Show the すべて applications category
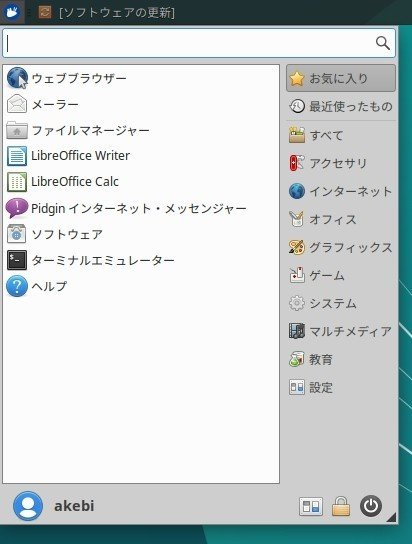The height and width of the screenshot is (544, 412). click(341, 135)
